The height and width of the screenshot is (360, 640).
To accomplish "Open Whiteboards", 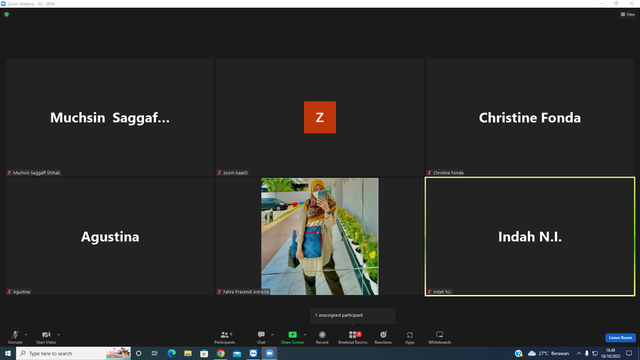I will point(440,337).
